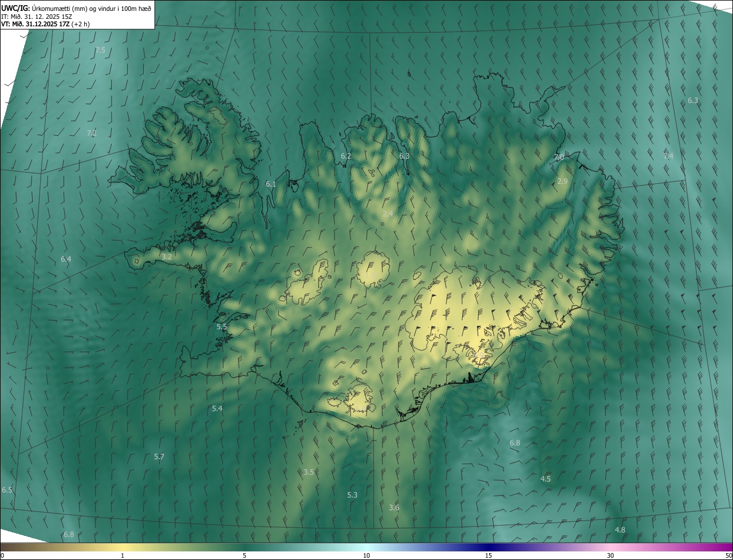Click the 6.2 value label on the map

(346, 156)
